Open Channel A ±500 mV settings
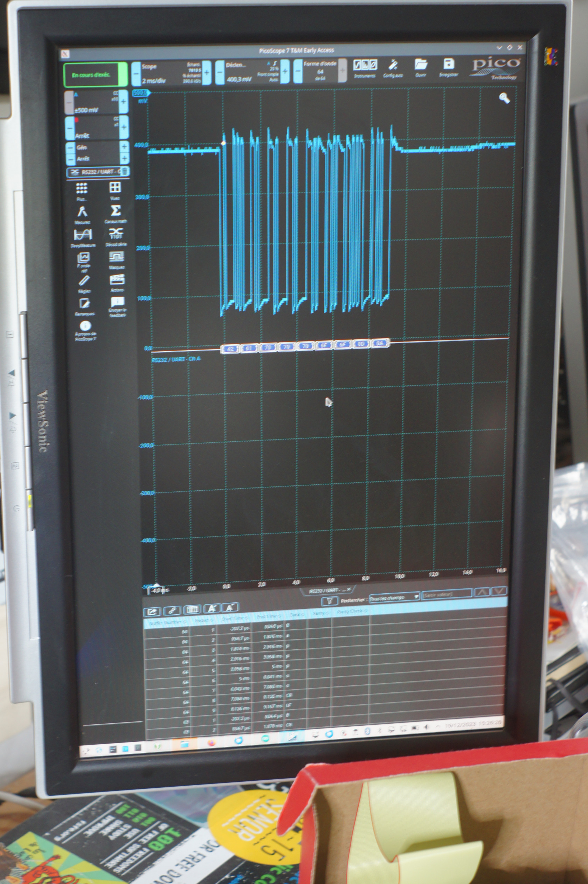This screenshot has height=884, width=588. coord(96,102)
